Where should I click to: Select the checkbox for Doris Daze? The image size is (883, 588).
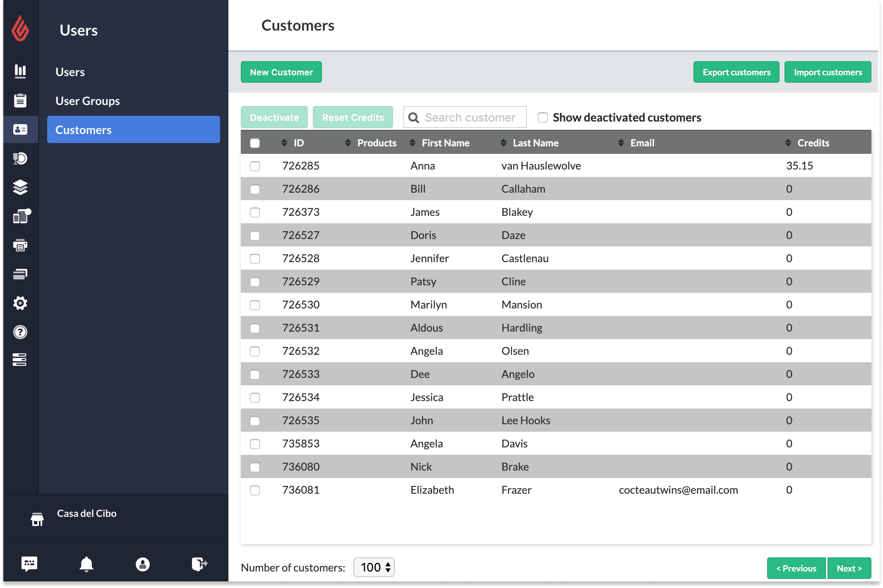pyautogui.click(x=255, y=236)
